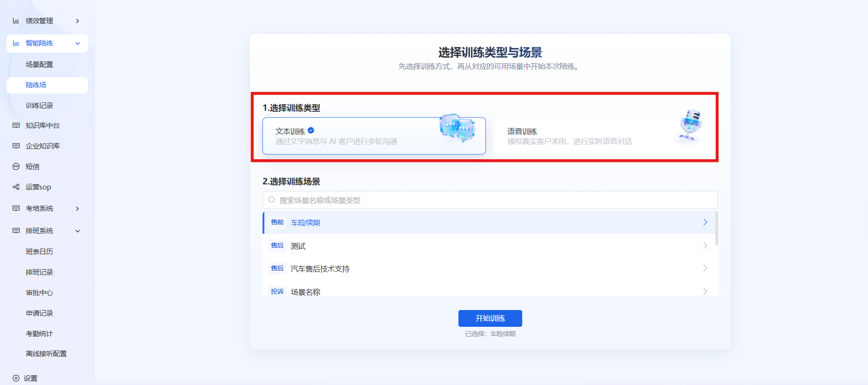Click the 绩效管理 chart icon in sidebar
The height and width of the screenshot is (385, 868).
[x=16, y=21]
